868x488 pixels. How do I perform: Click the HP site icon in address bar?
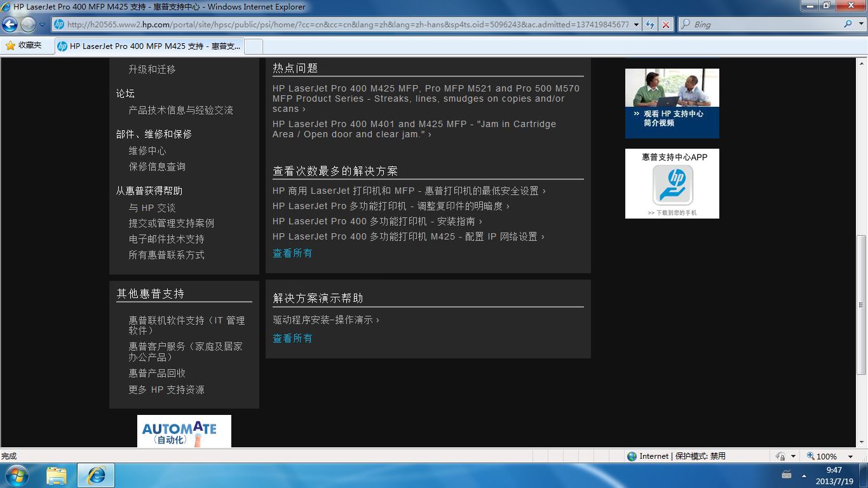[x=59, y=24]
